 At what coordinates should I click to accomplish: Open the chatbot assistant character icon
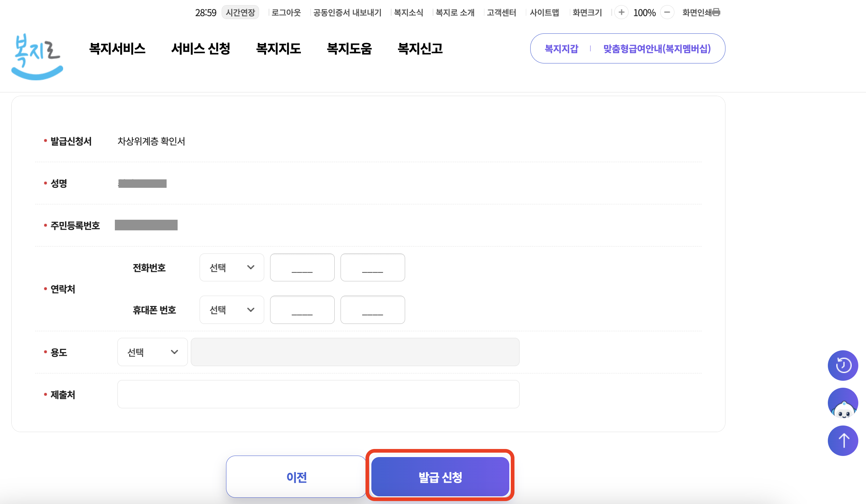[843, 403]
